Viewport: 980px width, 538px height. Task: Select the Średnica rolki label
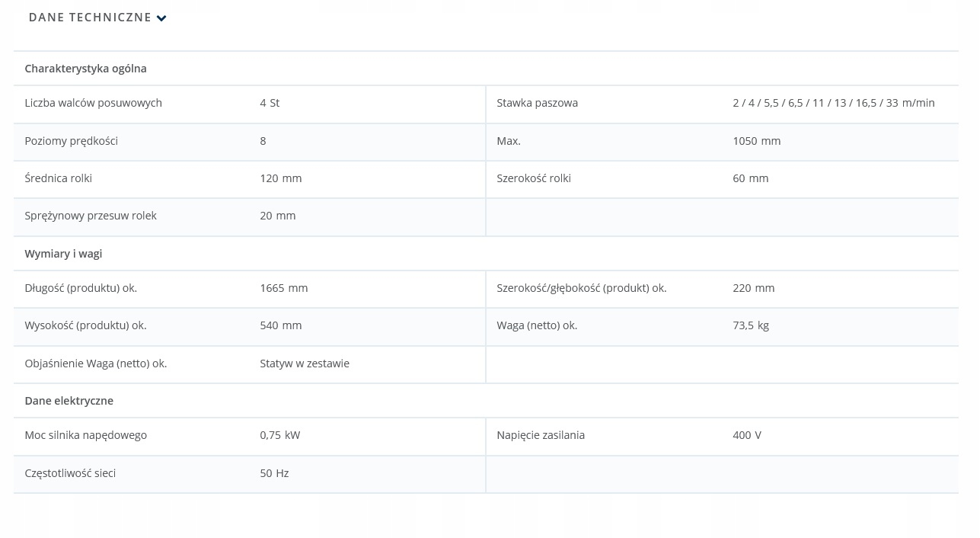coord(58,178)
